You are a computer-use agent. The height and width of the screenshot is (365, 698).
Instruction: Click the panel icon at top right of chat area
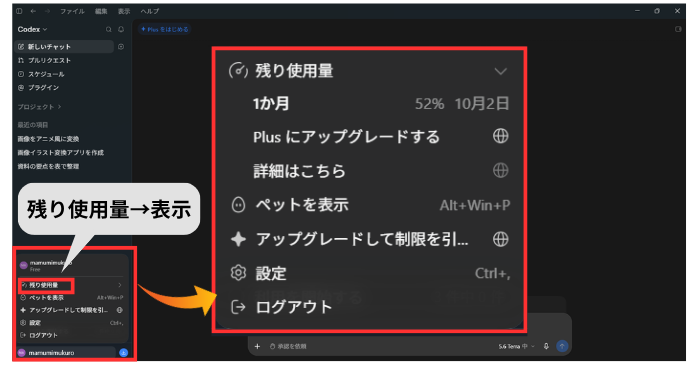coord(678,29)
